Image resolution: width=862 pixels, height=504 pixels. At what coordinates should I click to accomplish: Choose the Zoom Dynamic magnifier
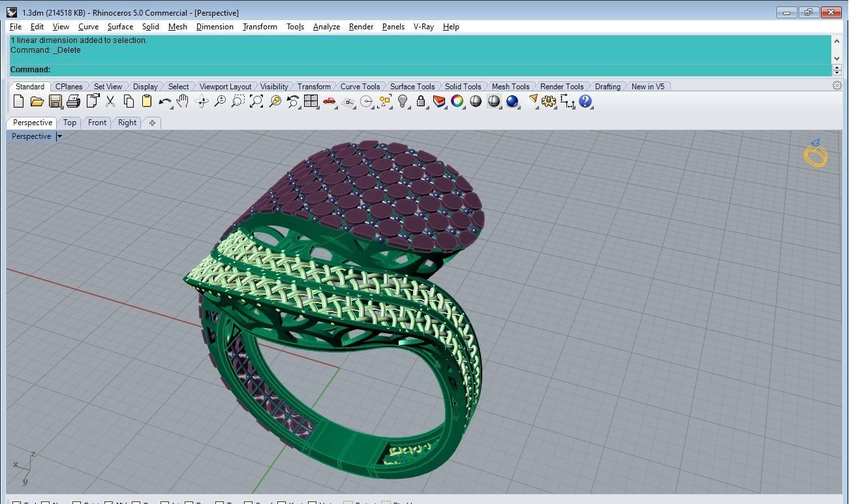point(220,101)
